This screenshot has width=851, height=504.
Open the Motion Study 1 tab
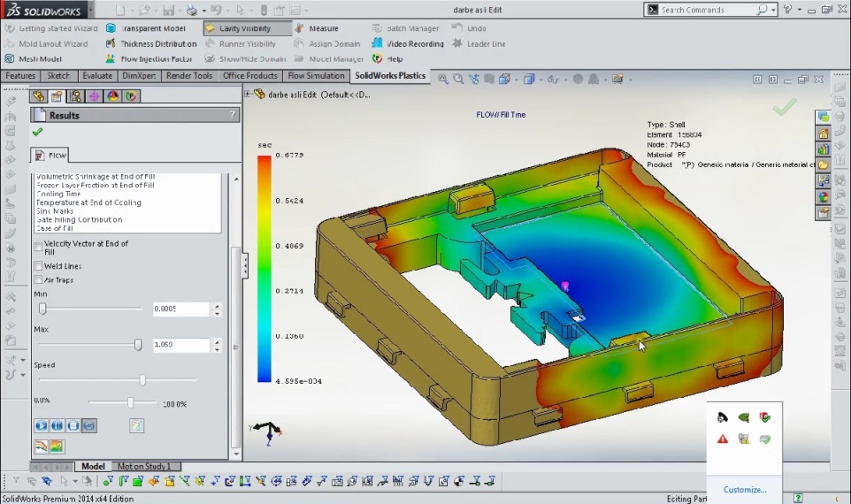146,466
